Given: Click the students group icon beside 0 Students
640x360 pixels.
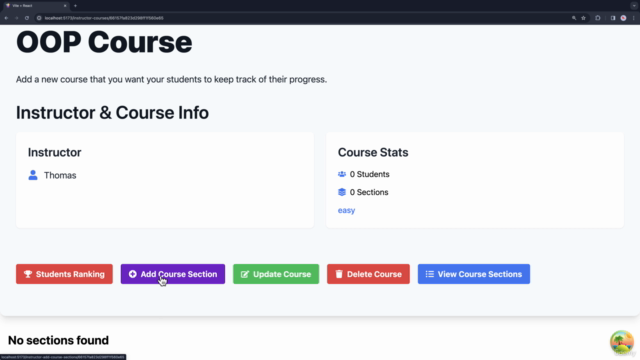Looking at the screenshot, I should click(x=342, y=174).
